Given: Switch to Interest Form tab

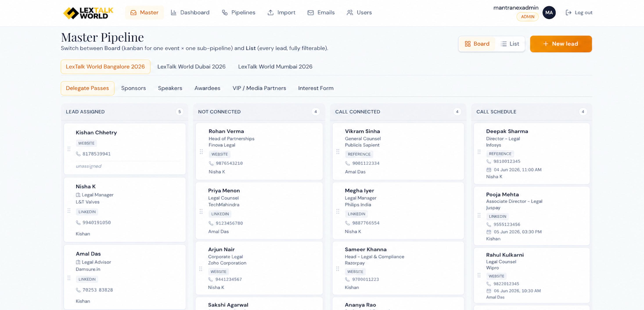Looking at the screenshot, I should tap(316, 88).
